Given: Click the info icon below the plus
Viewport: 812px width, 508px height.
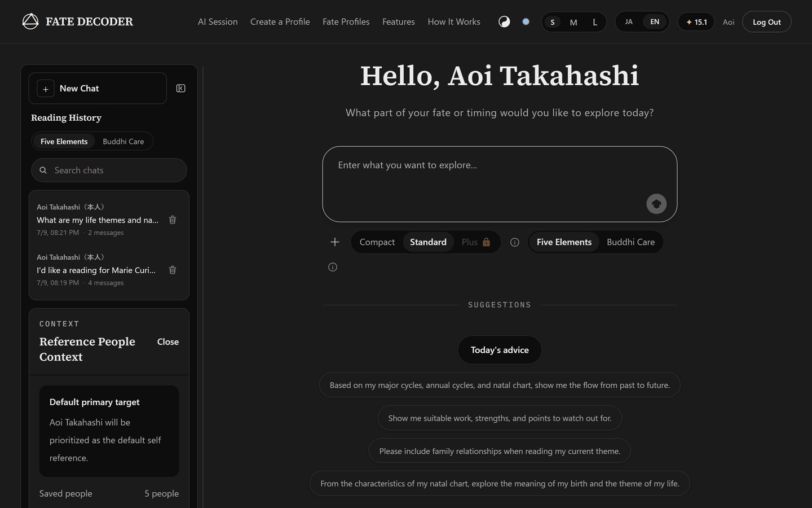Looking at the screenshot, I should coord(333,267).
